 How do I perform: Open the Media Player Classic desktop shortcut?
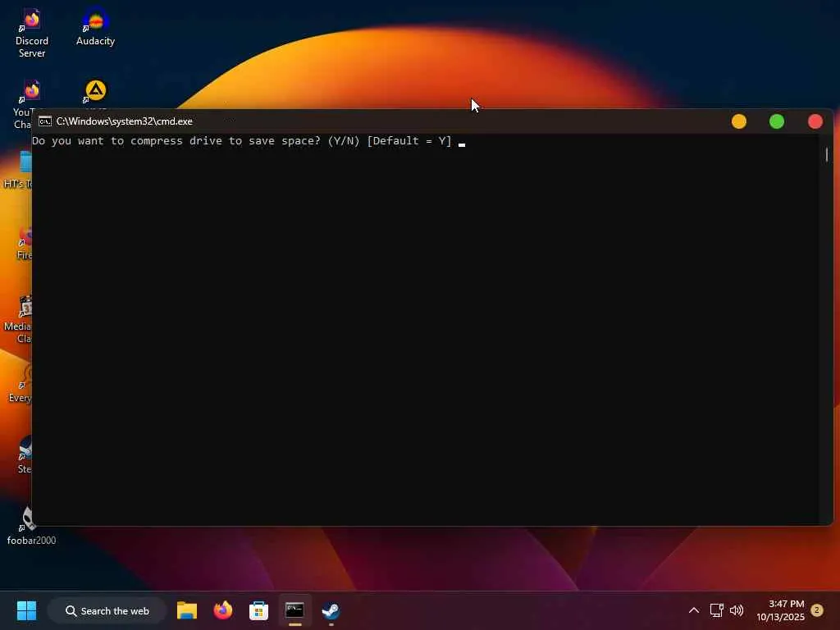point(19,319)
